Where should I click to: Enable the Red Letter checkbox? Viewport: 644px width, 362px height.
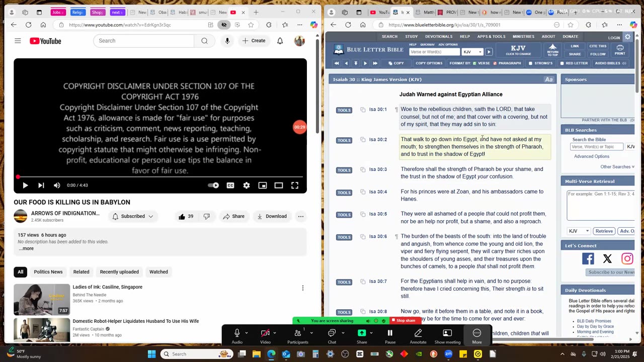562,63
